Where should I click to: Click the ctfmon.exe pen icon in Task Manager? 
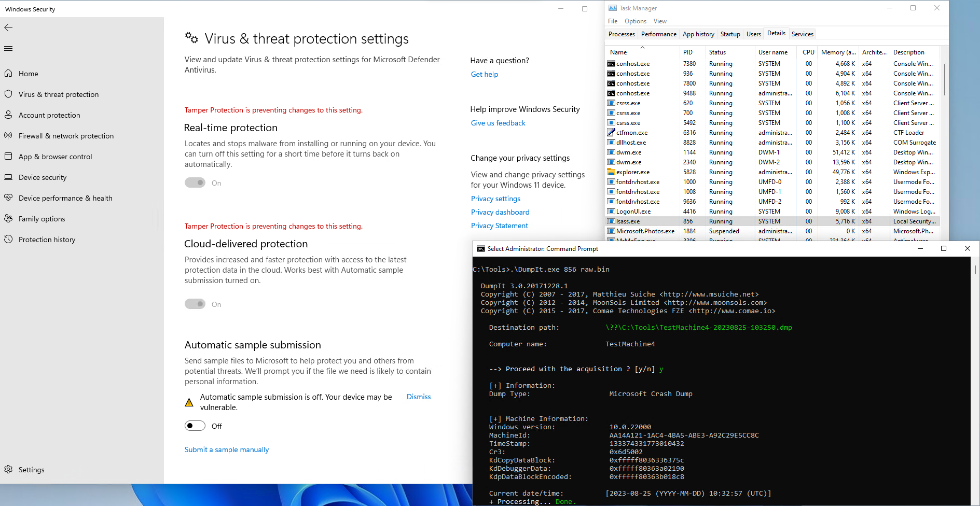click(x=611, y=133)
